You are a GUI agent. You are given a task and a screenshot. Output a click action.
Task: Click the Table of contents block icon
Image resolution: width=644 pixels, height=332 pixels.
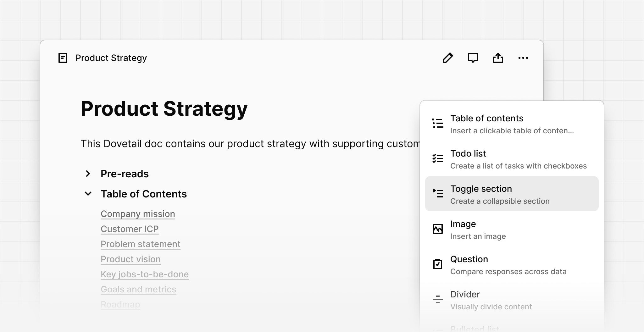tap(437, 123)
